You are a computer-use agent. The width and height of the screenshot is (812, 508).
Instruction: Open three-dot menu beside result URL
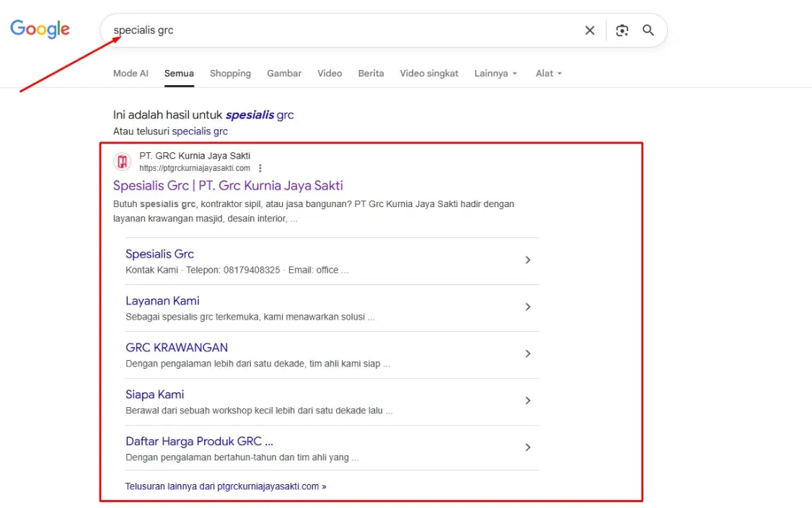click(x=260, y=168)
